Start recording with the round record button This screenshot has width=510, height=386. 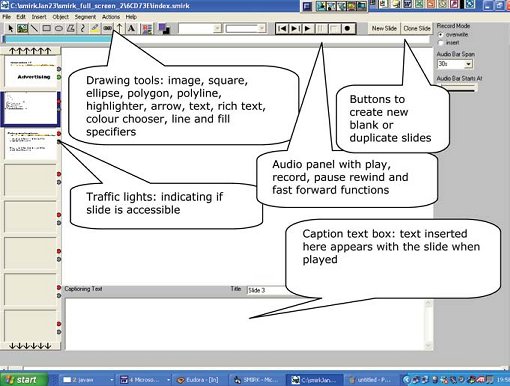click(347, 29)
